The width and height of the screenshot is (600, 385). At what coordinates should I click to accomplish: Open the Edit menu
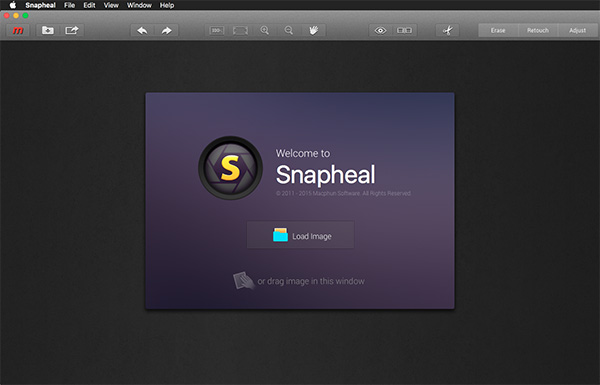coord(89,5)
